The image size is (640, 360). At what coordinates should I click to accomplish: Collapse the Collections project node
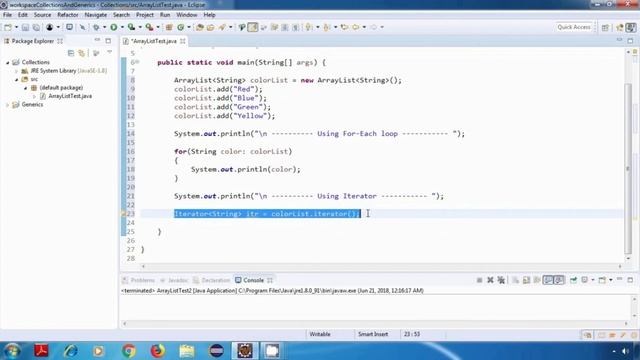coord(7,62)
